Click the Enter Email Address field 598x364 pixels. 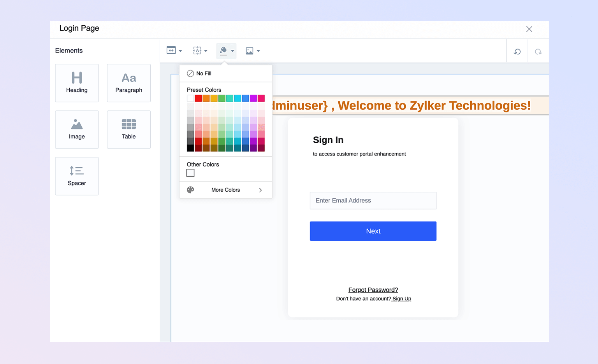373,201
